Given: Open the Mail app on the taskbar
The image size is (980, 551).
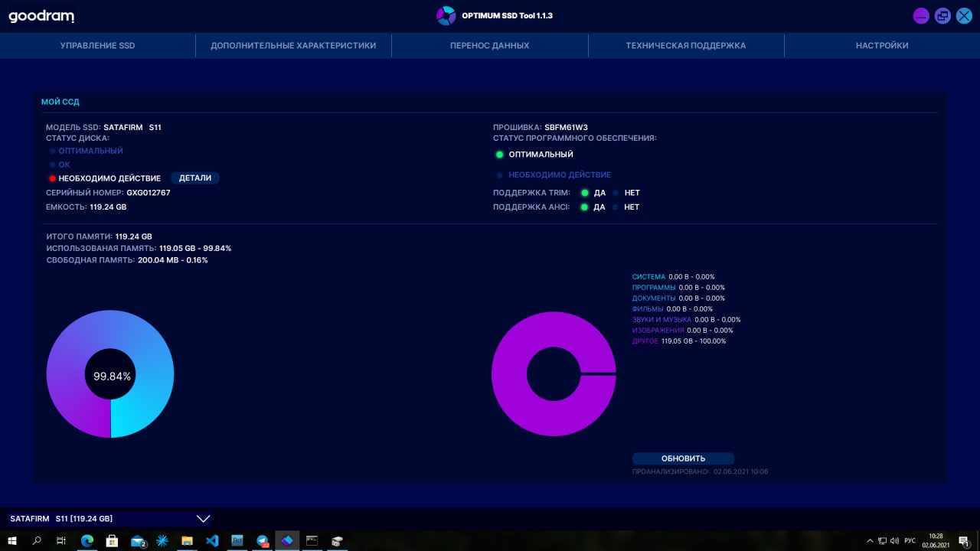Looking at the screenshot, I should click(138, 540).
